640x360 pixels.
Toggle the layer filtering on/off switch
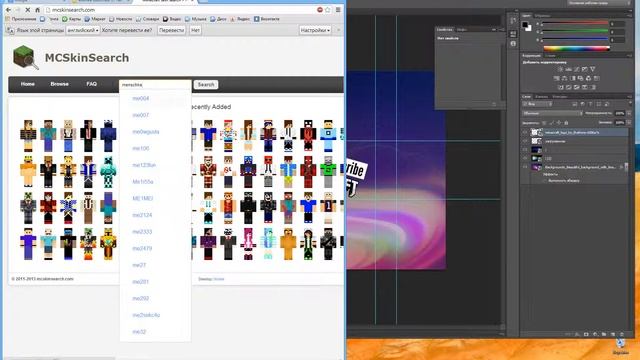tap(630, 103)
